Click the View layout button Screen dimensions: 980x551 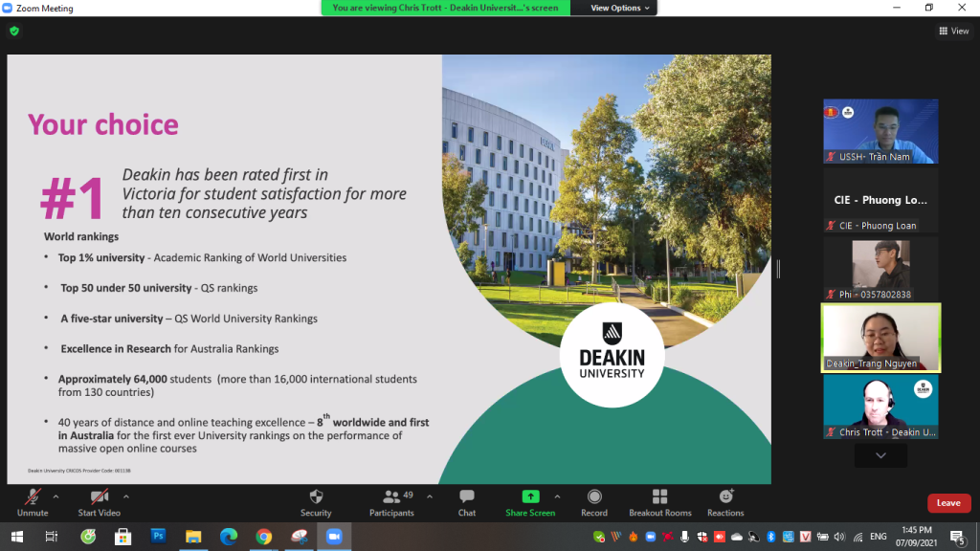pyautogui.click(x=954, y=31)
